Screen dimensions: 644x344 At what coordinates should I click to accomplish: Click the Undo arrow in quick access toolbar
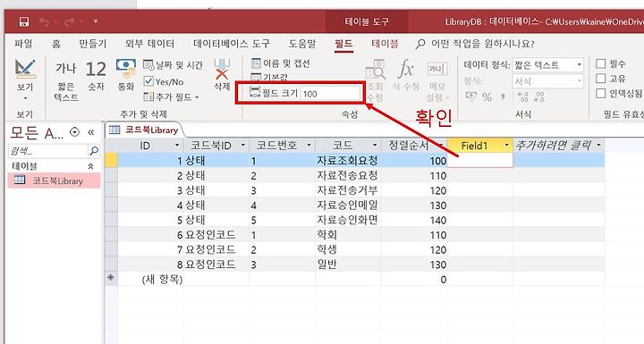click(x=45, y=21)
